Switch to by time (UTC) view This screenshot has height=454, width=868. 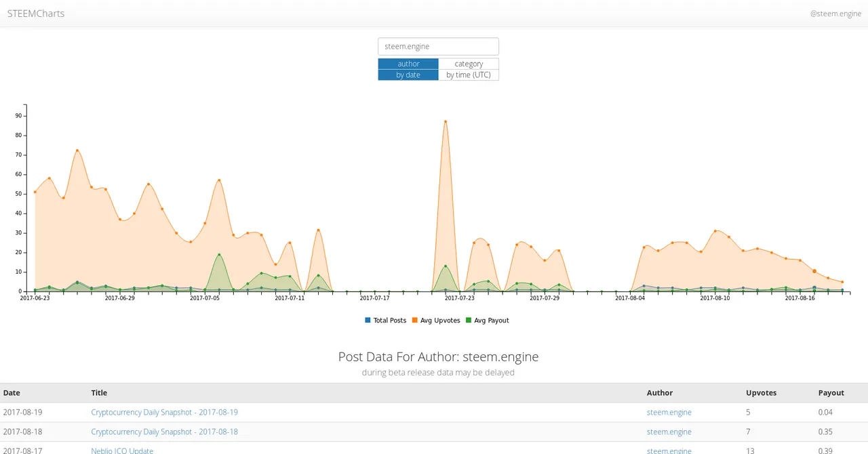469,75
